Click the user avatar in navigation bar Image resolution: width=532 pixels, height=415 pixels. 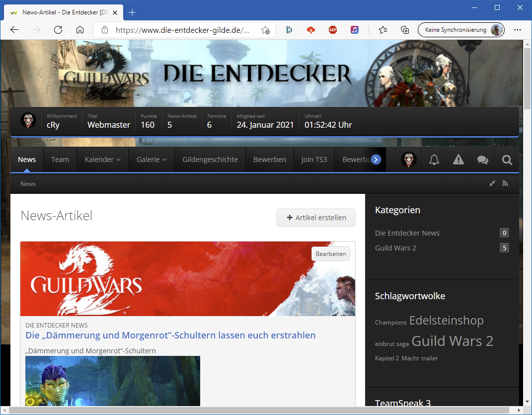click(x=408, y=160)
